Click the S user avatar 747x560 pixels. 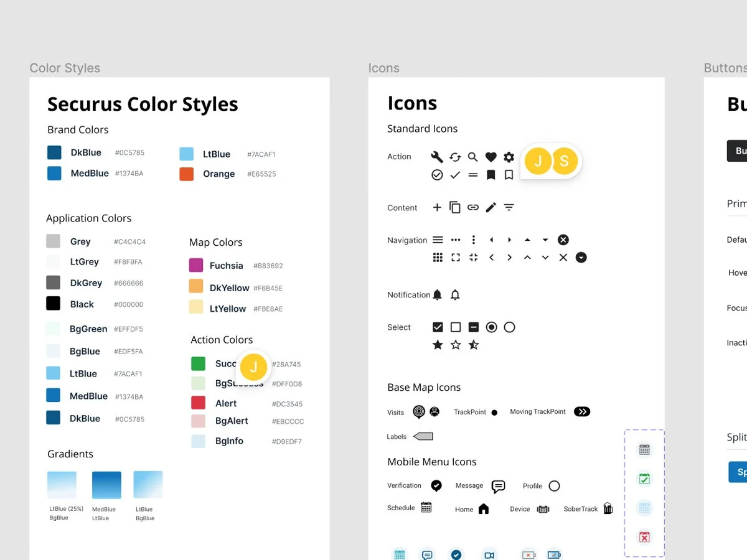coord(564,161)
